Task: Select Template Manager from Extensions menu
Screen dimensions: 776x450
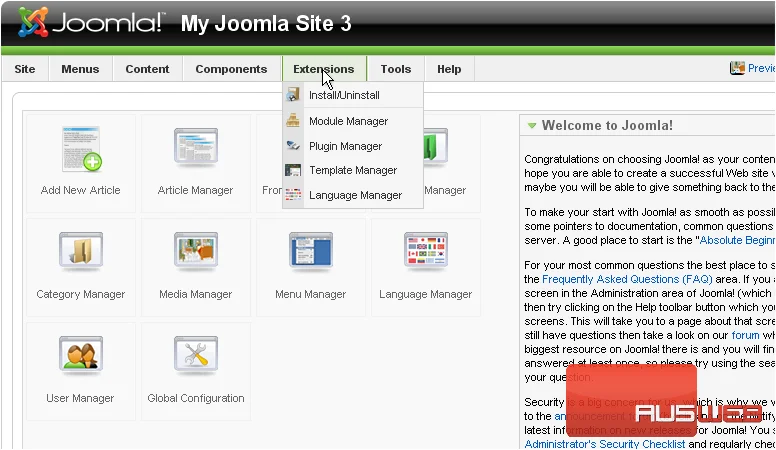Action: tap(353, 170)
